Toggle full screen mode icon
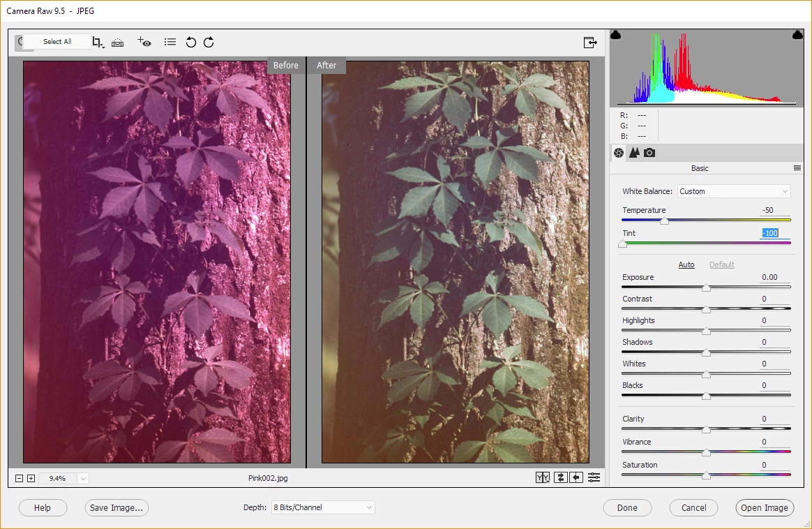812x529 pixels. click(590, 42)
